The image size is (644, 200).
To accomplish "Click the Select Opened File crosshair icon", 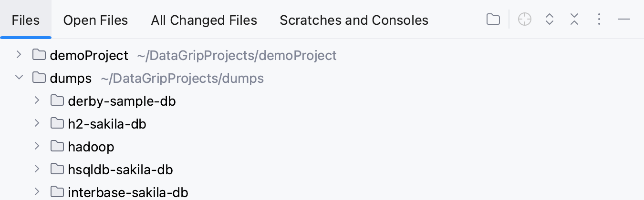I will (525, 20).
